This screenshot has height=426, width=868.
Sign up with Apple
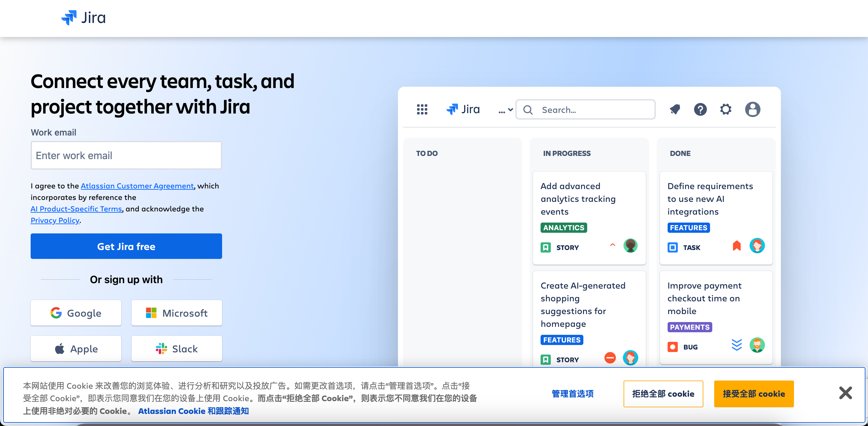click(x=76, y=349)
